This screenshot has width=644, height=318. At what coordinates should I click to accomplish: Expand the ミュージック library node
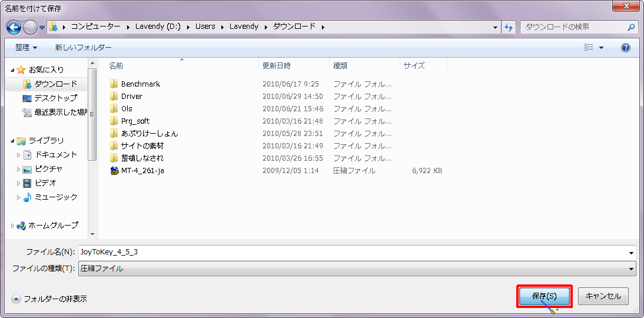(18, 197)
